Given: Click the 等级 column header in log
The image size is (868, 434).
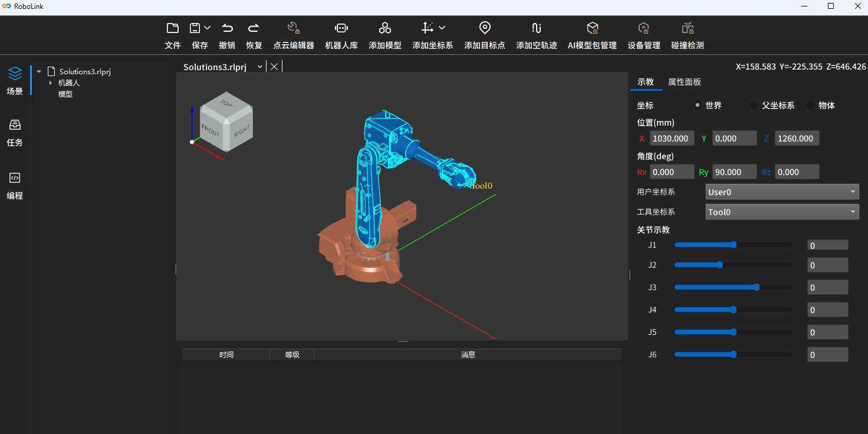Looking at the screenshot, I should (x=292, y=354).
